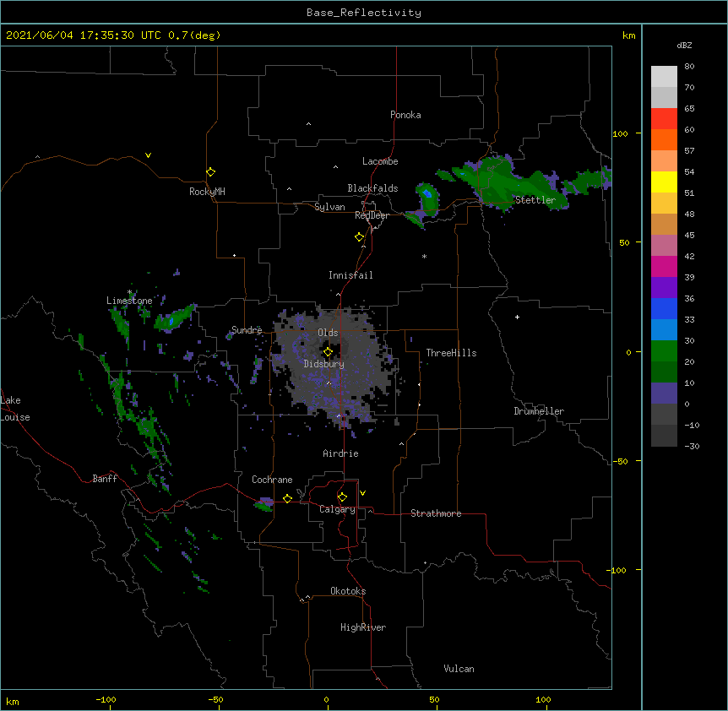728x711 pixels.
Task: Click the RockyMH label
Action: point(207,192)
